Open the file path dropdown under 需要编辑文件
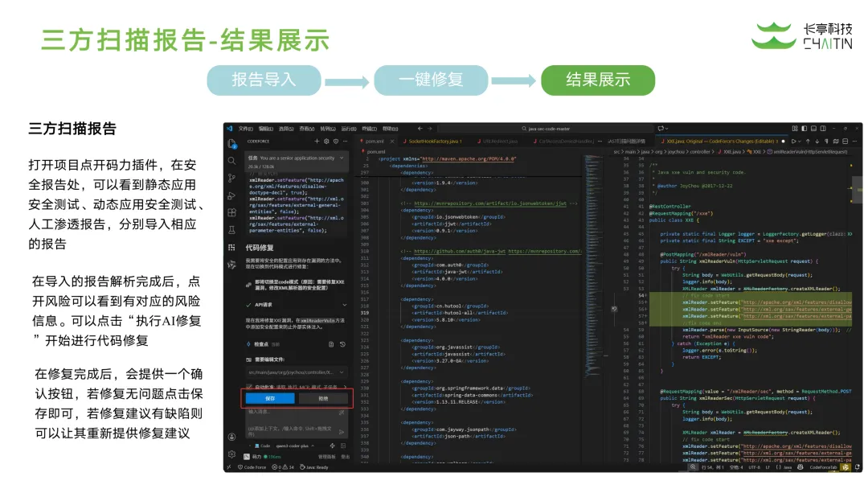This screenshot has width=868, height=489. point(296,372)
